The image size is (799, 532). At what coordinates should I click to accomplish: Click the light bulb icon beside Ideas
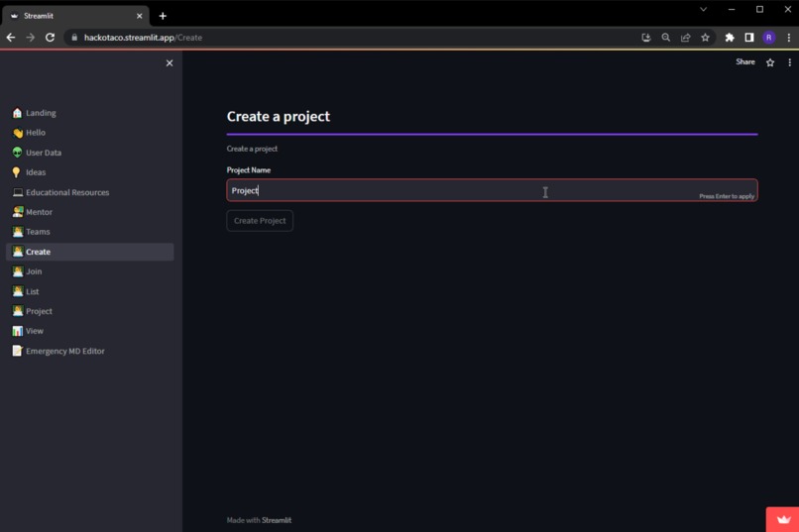[16, 172]
